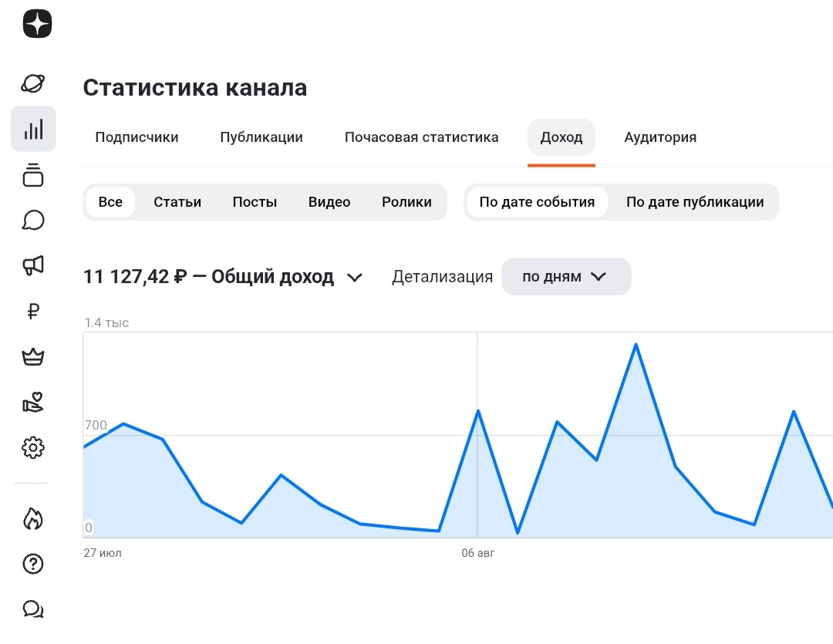Click the 700 axis label

[96, 425]
